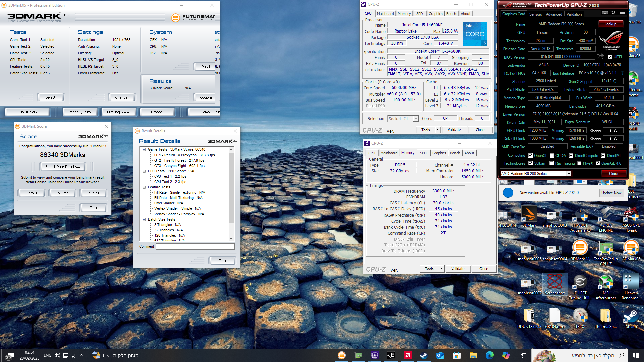
Task: Show hidden system tray icons chevron
Action: [x=82, y=355]
